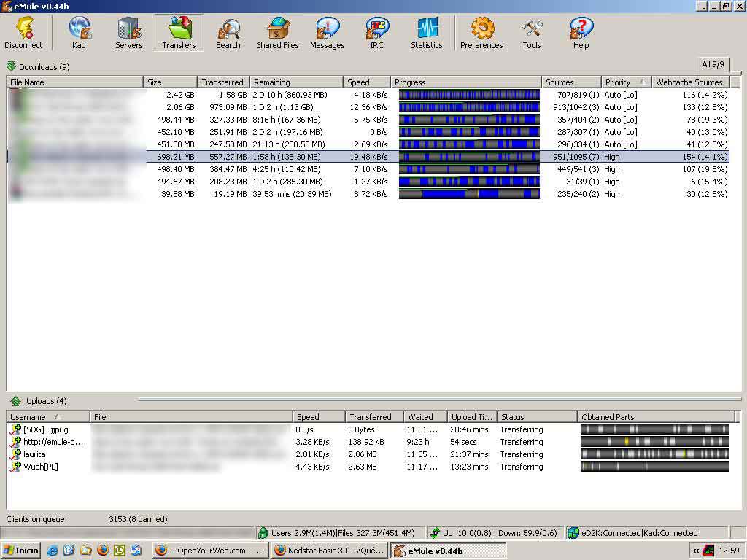
Task: Open the Tools menu icon
Action: point(532,32)
